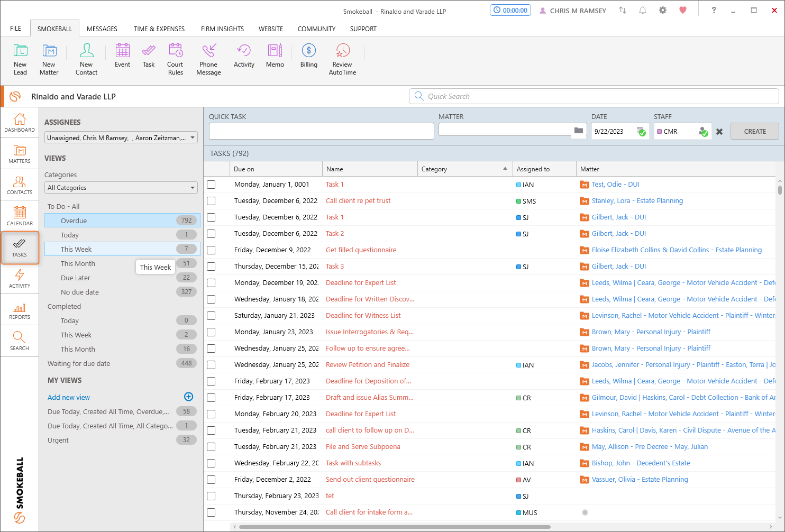Open Search in sidebar
The height and width of the screenshot is (532, 785).
[20, 341]
